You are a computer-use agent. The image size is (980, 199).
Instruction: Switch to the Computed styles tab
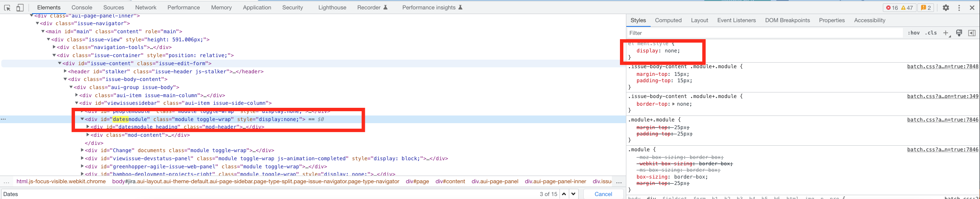[x=668, y=20]
